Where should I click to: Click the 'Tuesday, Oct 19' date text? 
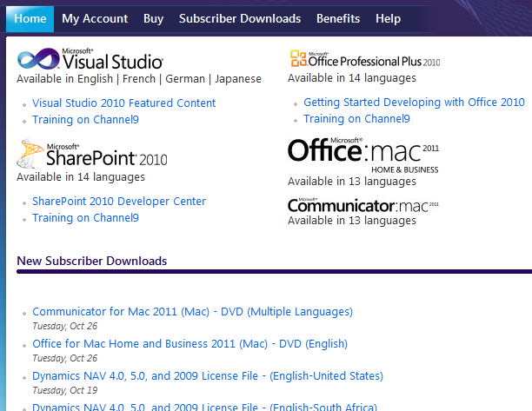[x=65, y=390]
